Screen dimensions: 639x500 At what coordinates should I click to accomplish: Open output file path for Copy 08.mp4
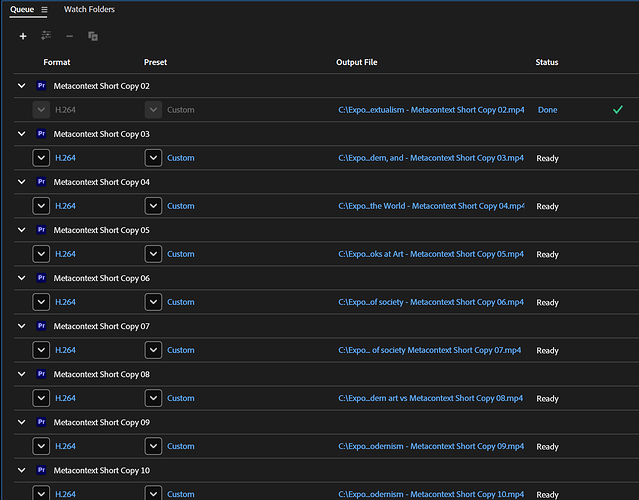point(430,398)
